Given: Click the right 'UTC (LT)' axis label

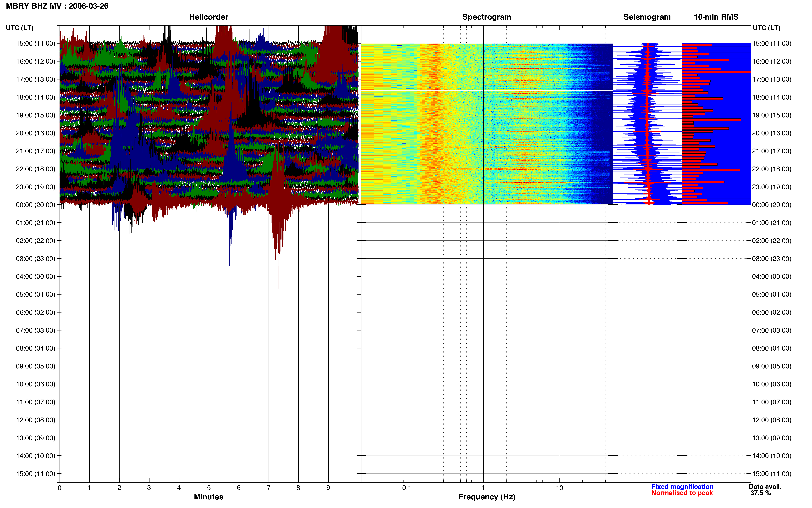Looking at the screenshot, I should 766,28.
